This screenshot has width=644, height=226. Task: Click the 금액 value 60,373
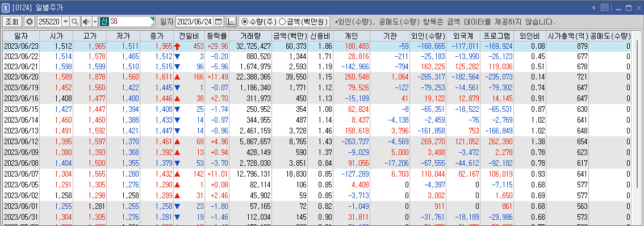click(x=296, y=47)
